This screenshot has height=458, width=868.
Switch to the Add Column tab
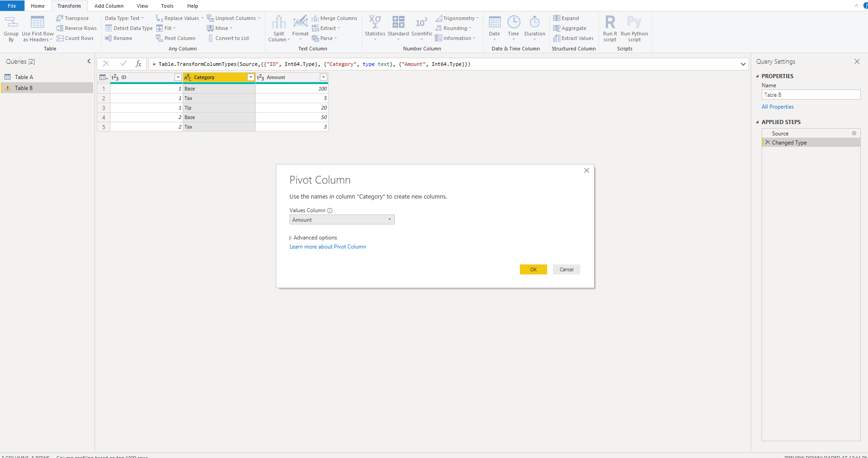(x=109, y=6)
